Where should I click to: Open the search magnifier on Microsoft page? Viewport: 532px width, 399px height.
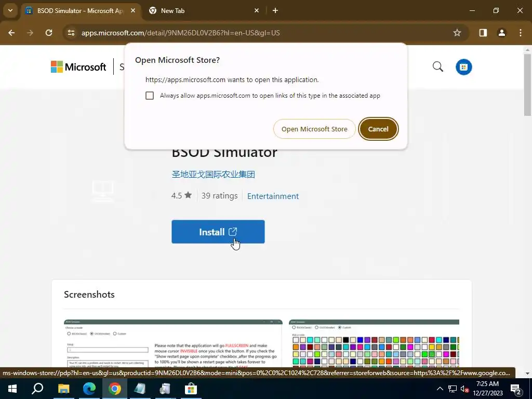(437, 66)
